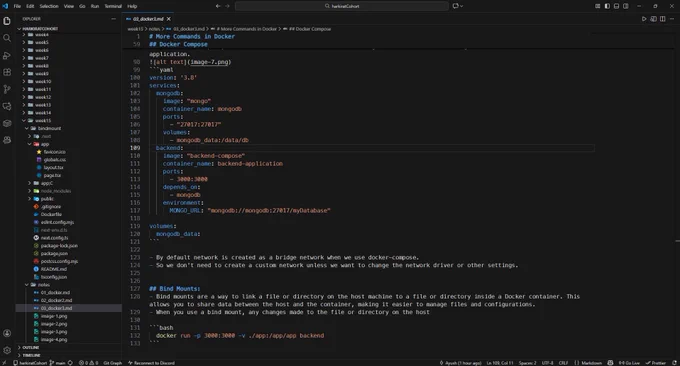Expand the Timeline section
680x366 pixels.
[31, 355]
